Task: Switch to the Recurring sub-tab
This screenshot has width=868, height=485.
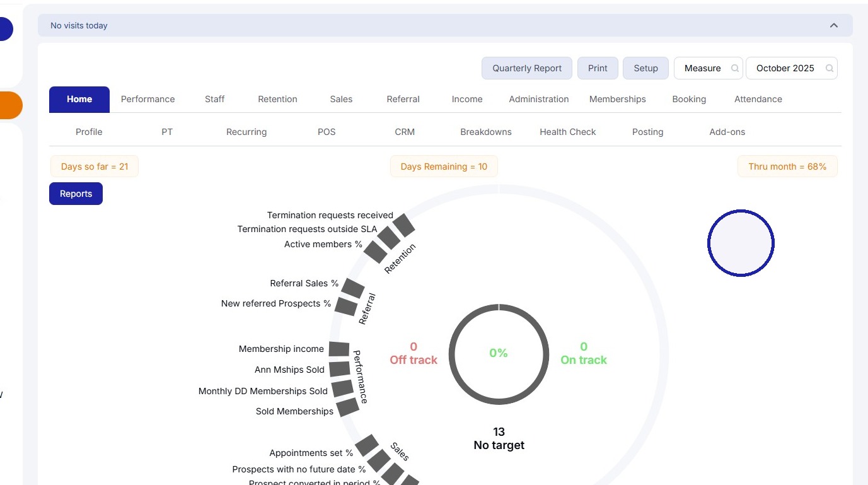Action: [x=246, y=132]
